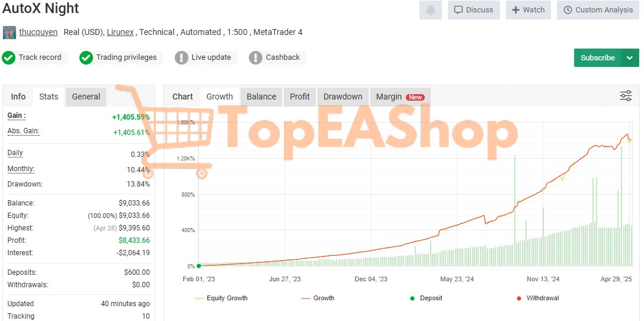The height and width of the screenshot is (321, 644).
Task: Click the bell notification icon
Action: point(430,10)
